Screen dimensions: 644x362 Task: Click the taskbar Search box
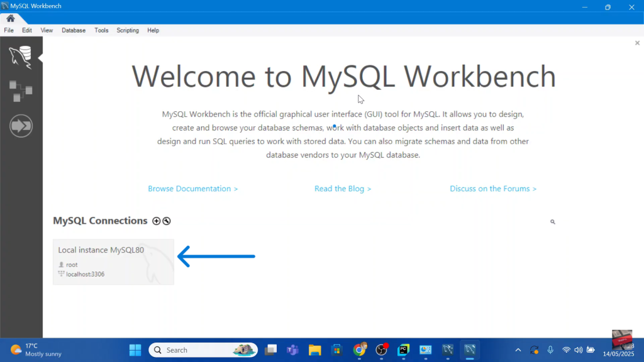coord(203,350)
